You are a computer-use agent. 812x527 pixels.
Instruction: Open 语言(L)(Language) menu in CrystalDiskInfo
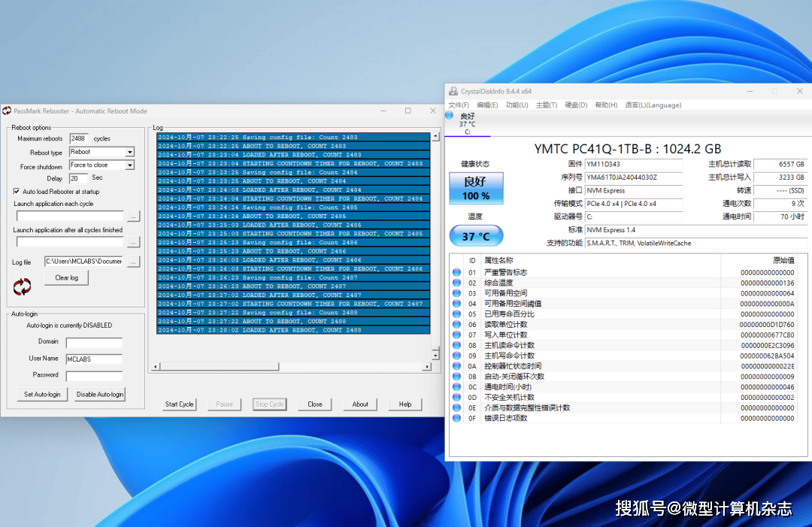653,105
